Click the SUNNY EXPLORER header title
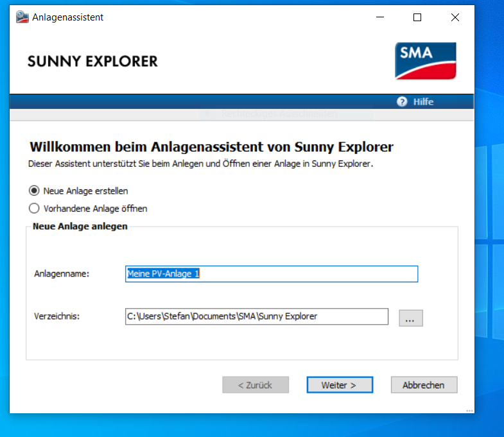 pos(92,62)
